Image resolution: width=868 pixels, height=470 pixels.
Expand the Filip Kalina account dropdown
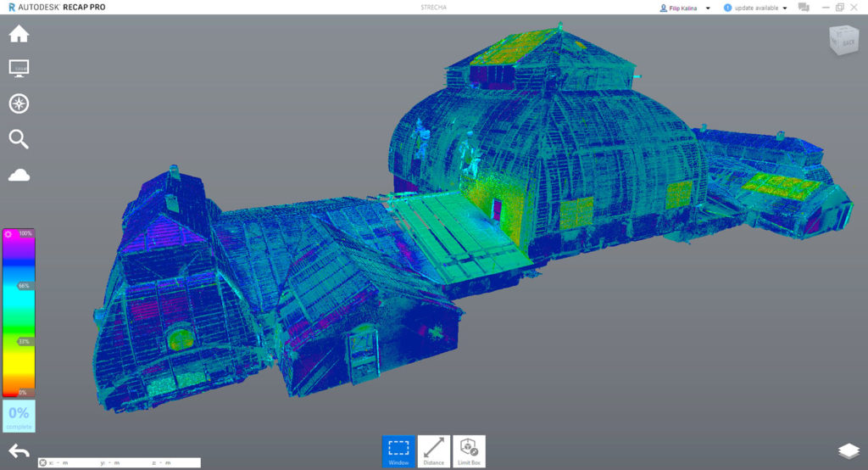coord(708,8)
